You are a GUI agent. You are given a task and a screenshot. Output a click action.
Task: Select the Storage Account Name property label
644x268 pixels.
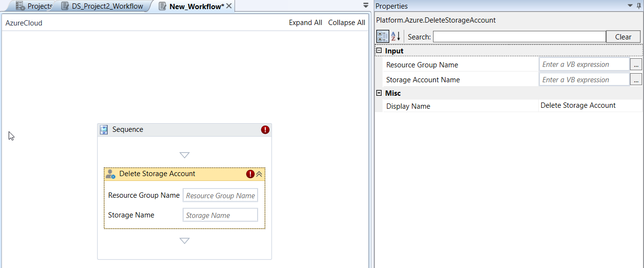pyautogui.click(x=423, y=80)
